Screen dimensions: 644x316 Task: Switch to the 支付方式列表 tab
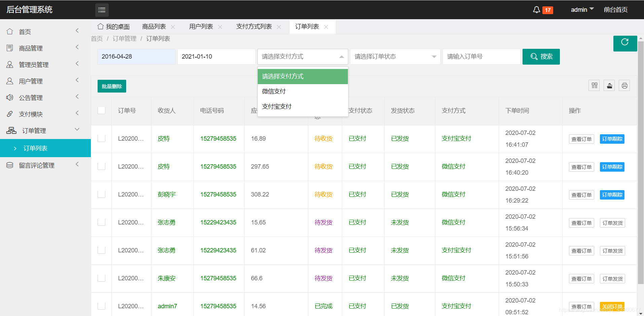254,27
